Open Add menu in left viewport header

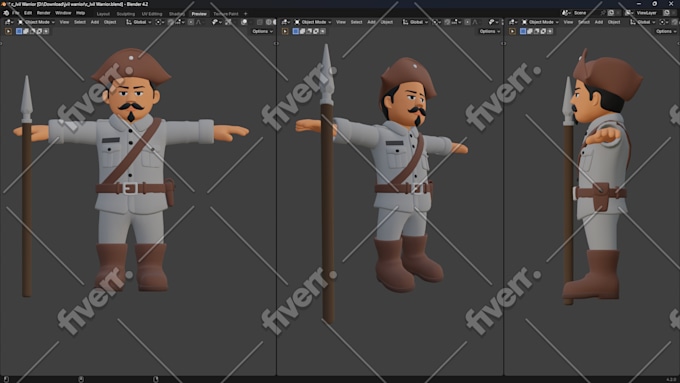[x=95, y=22]
